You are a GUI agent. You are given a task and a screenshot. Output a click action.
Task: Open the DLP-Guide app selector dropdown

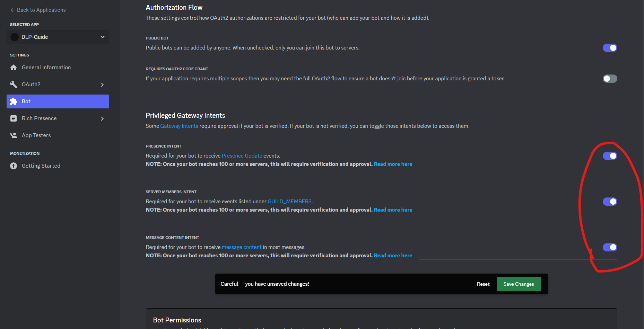click(x=103, y=37)
